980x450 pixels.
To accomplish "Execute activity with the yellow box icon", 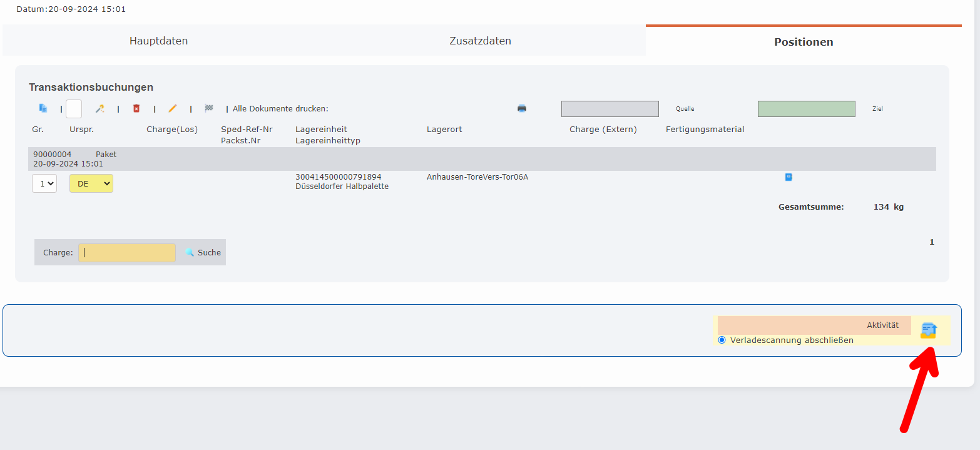I will click(928, 330).
